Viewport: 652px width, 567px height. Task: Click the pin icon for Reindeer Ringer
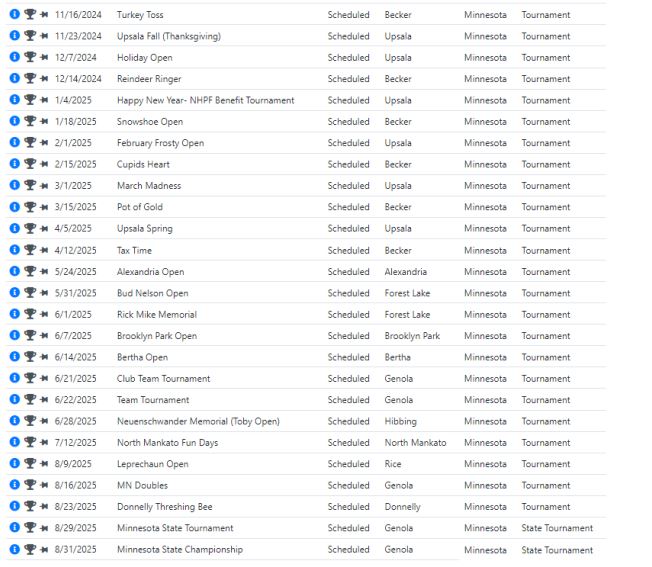[44, 79]
